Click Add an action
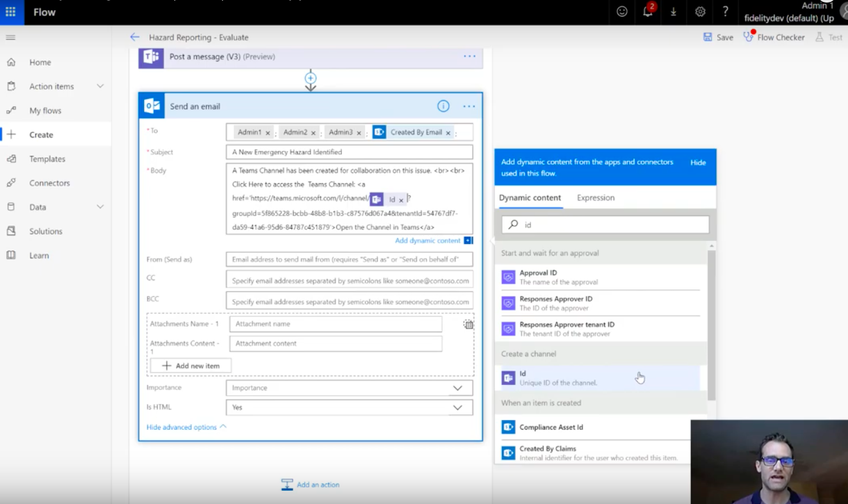 point(311,485)
